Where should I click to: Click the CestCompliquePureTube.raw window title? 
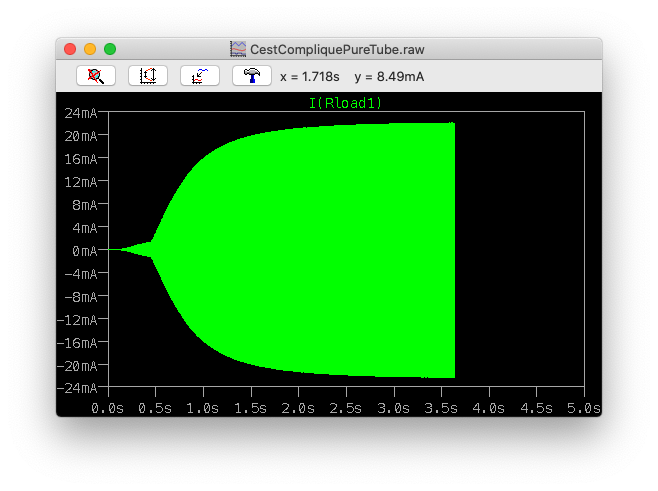337,50
